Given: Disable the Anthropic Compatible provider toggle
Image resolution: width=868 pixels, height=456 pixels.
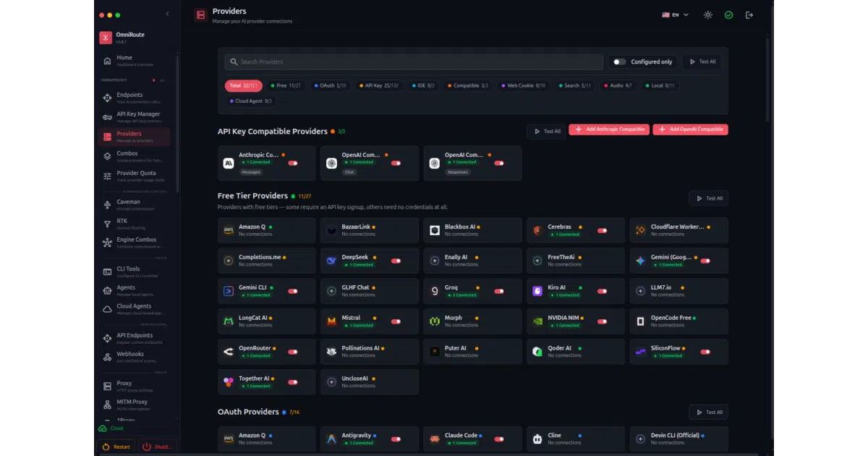Looking at the screenshot, I should pos(293,164).
